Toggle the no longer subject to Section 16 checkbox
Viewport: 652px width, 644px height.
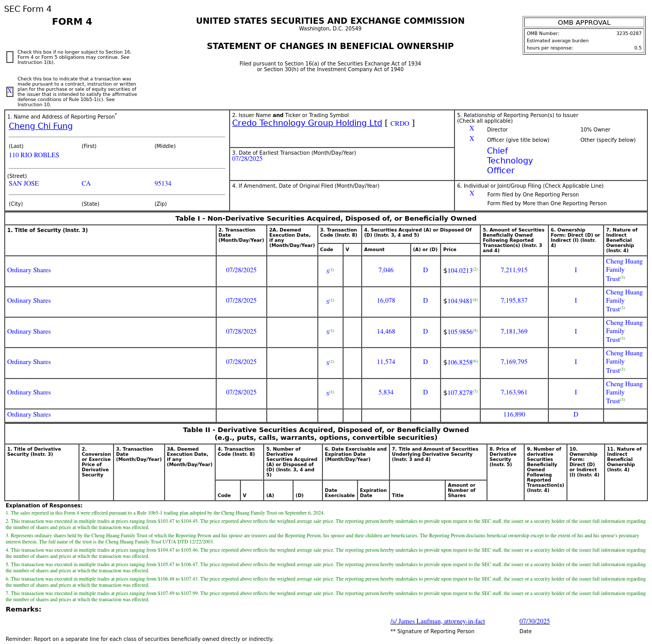(10, 57)
